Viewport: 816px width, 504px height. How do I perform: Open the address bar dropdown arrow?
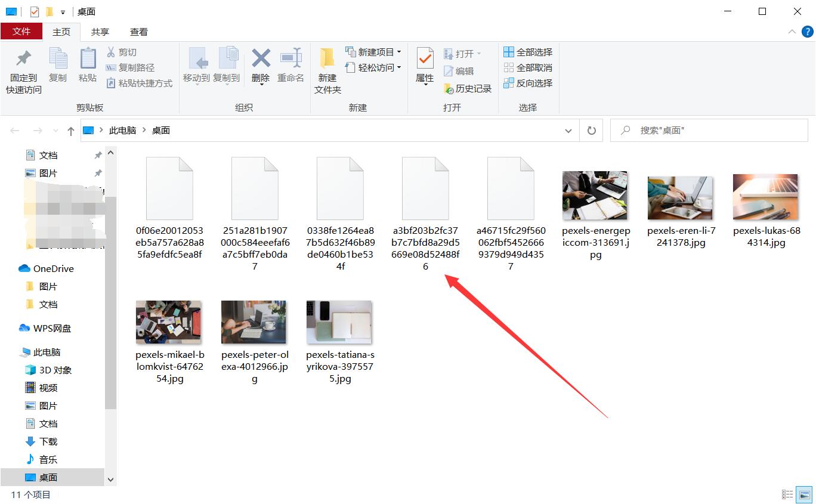(x=568, y=130)
